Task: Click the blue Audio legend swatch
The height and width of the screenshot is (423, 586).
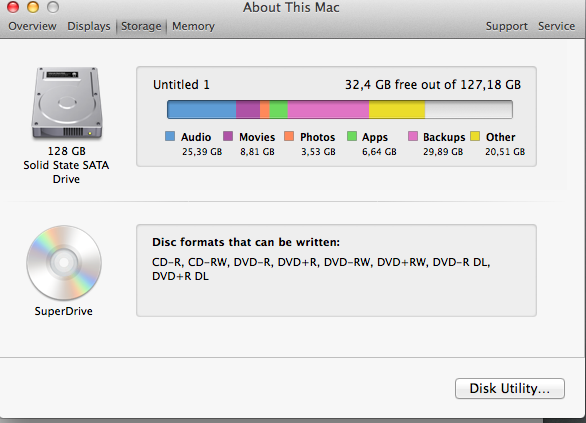Action: click(170, 136)
